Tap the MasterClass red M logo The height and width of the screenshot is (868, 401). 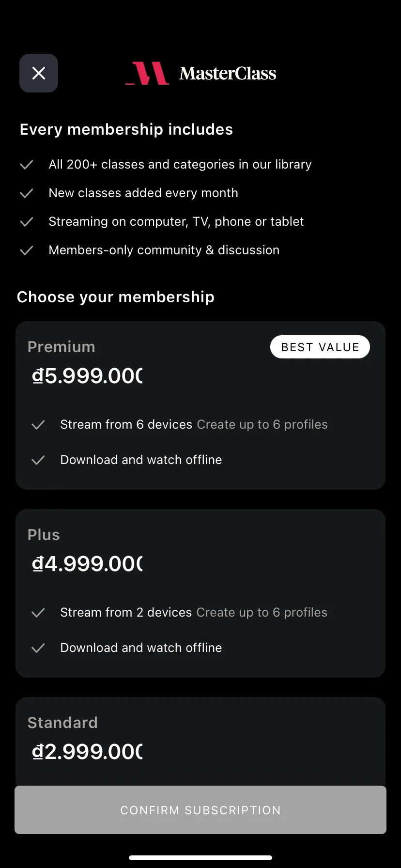[147, 73]
